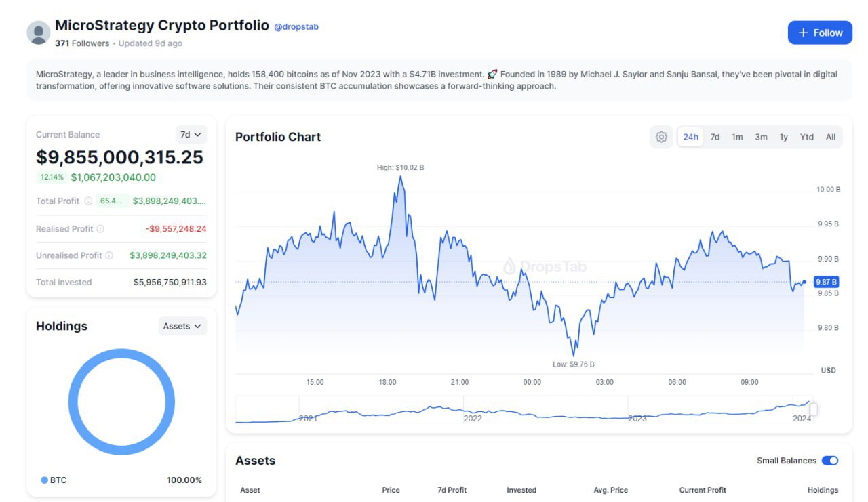
Task: Sort by Price column header
Action: [x=391, y=490]
